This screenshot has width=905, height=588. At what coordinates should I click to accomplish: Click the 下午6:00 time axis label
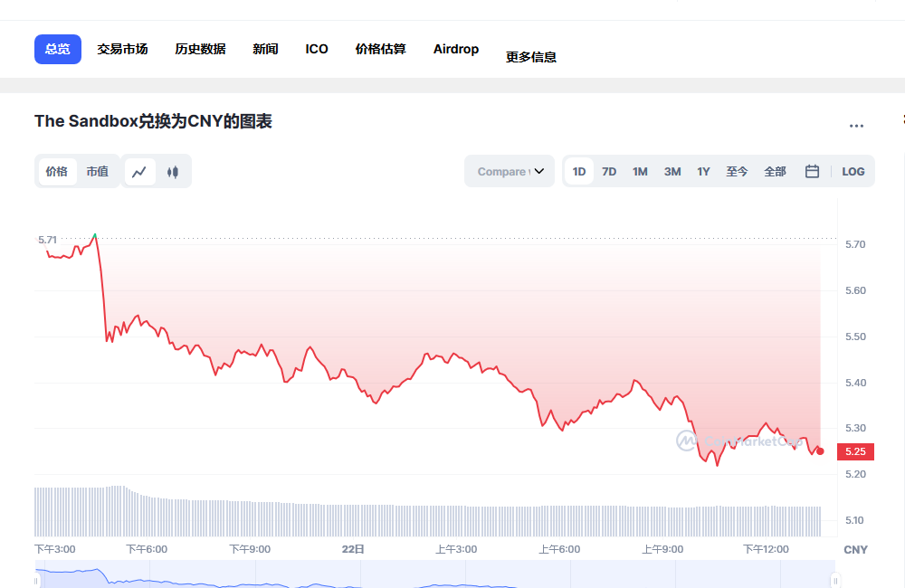(x=147, y=549)
